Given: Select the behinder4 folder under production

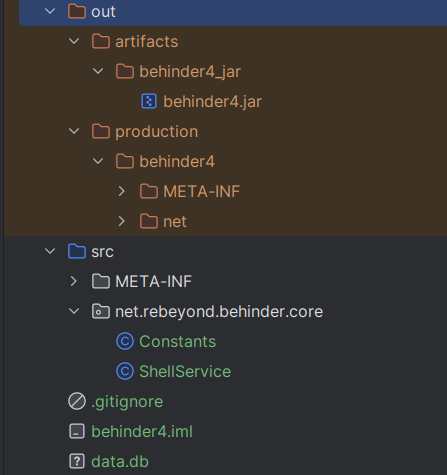Looking at the screenshot, I should (177, 161).
